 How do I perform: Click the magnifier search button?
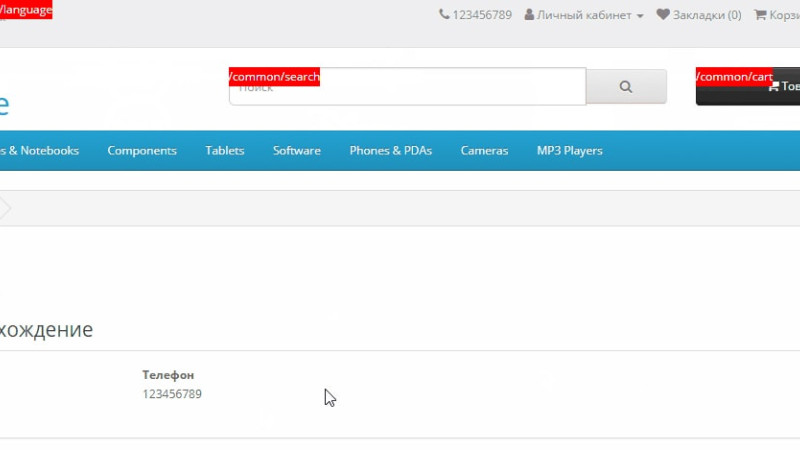(x=626, y=87)
